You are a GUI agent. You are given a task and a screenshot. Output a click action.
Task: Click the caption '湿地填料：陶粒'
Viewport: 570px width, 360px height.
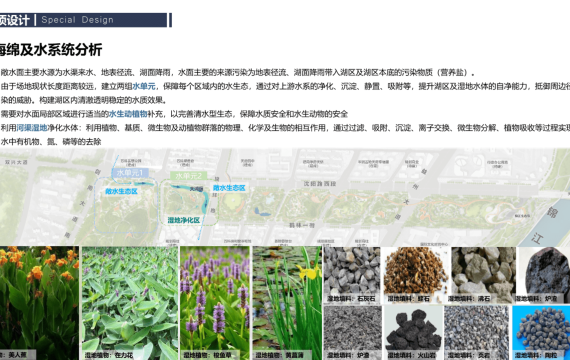[536, 355]
